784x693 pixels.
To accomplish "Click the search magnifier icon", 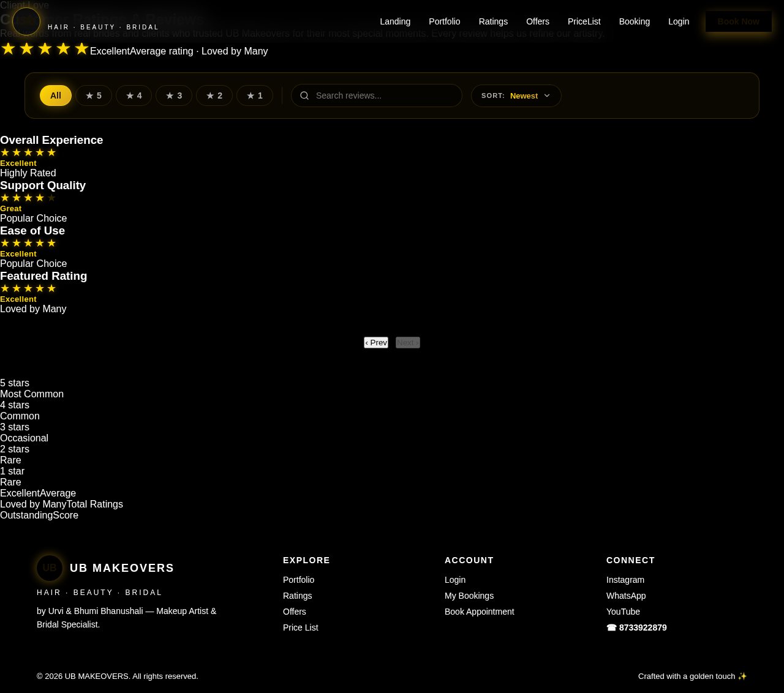I will 304,96.
